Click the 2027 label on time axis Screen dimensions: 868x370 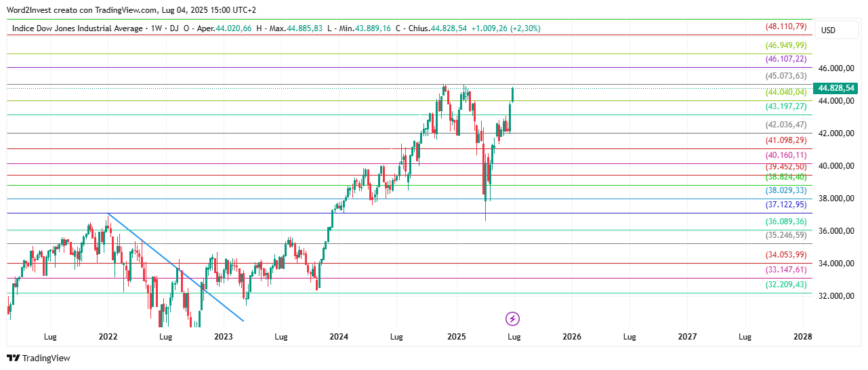(x=687, y=337)
